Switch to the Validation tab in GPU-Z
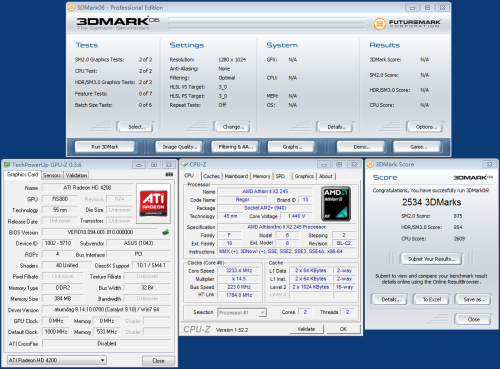500x369 pixels. 76,175
